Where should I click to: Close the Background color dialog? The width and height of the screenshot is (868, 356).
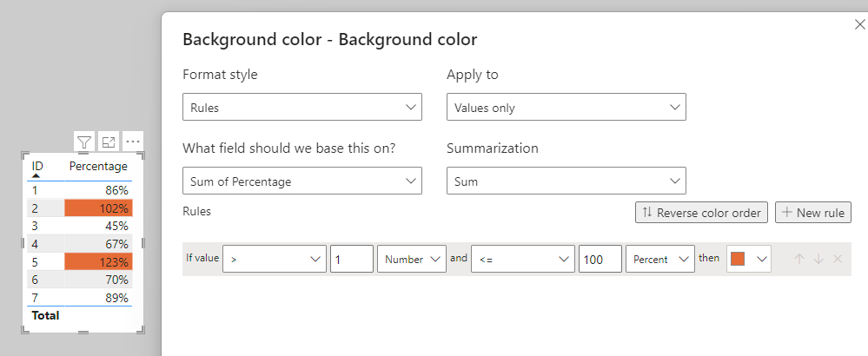tap(859, 24)
